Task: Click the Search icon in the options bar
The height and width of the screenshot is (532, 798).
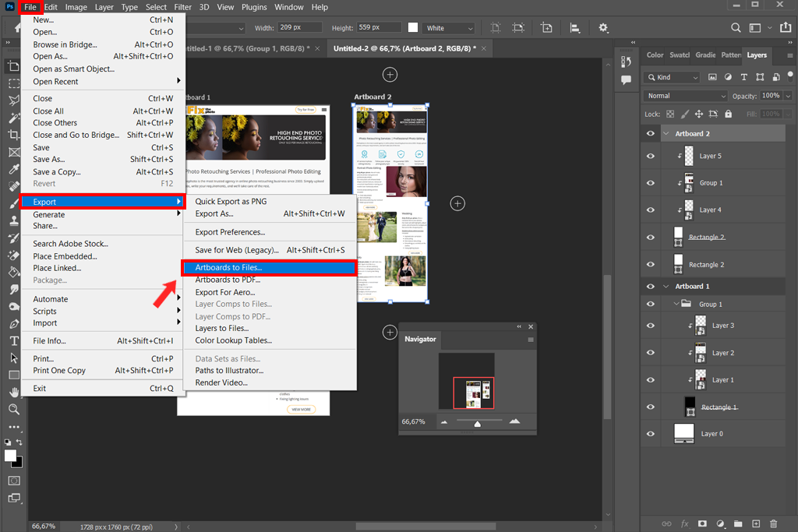Action: tap(736, 28)
